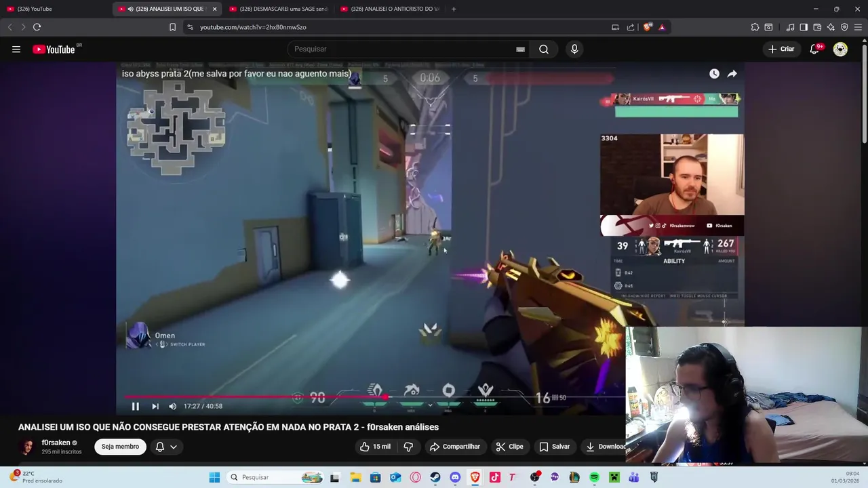Go back in browser history
Screen dimensions: 868x488
[9, 27]
